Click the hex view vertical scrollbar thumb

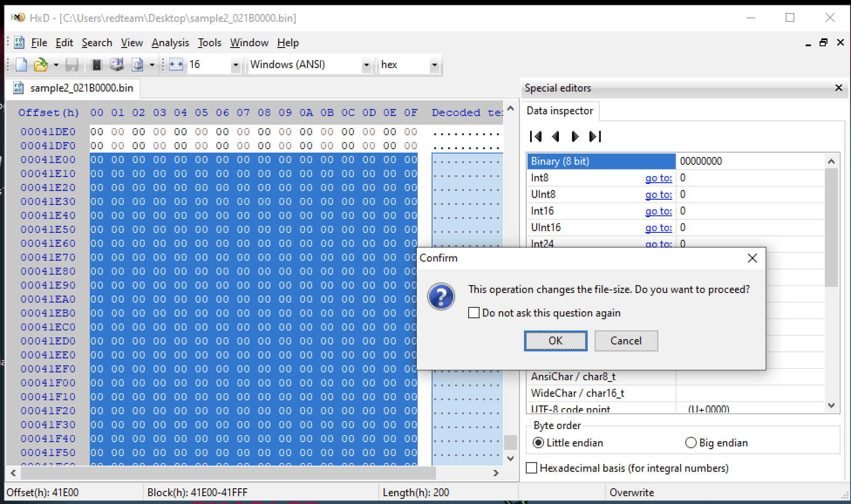(511, 442)
